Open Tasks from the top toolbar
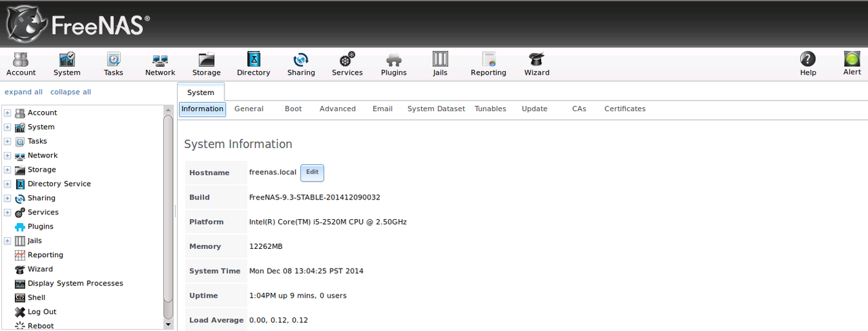The image size is (868, 331). click(113, 64)
